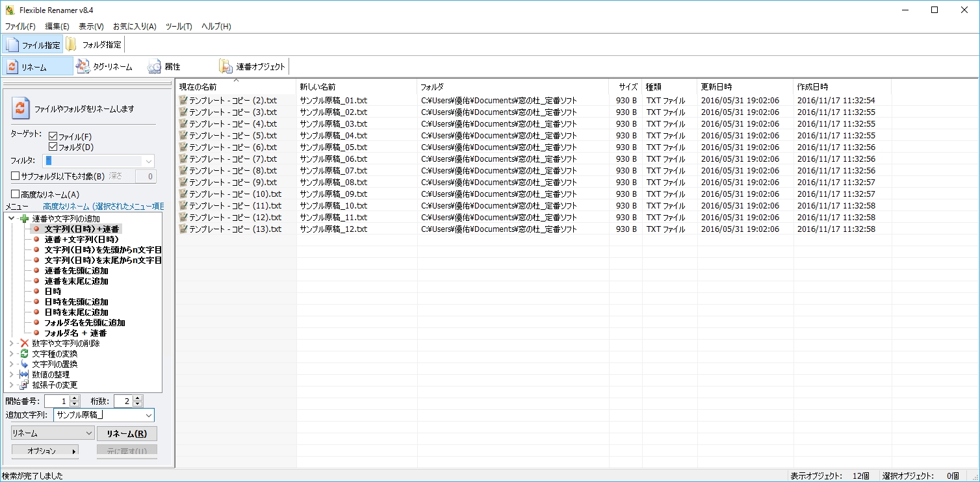Click the Flexible Renamer app icon in title bar

click(x=9, y=10)
